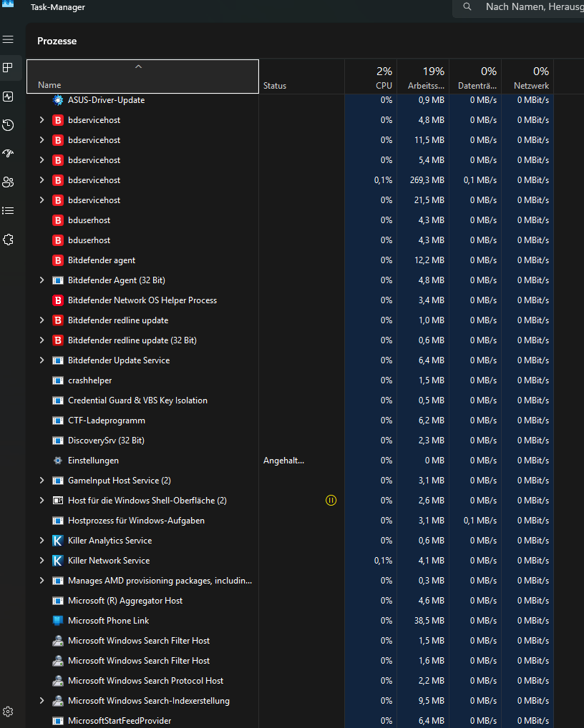Click the process search input field
The height and width of the screenshot is (728, 584).
point(518,7)
